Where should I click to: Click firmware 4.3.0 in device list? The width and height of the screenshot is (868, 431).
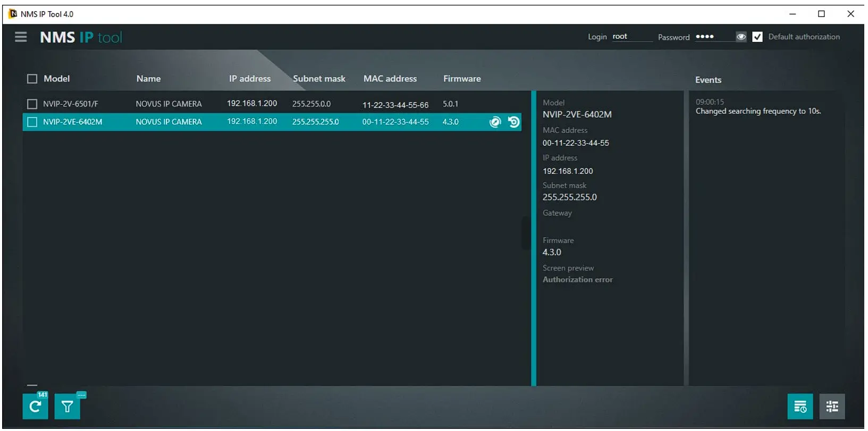450,122
